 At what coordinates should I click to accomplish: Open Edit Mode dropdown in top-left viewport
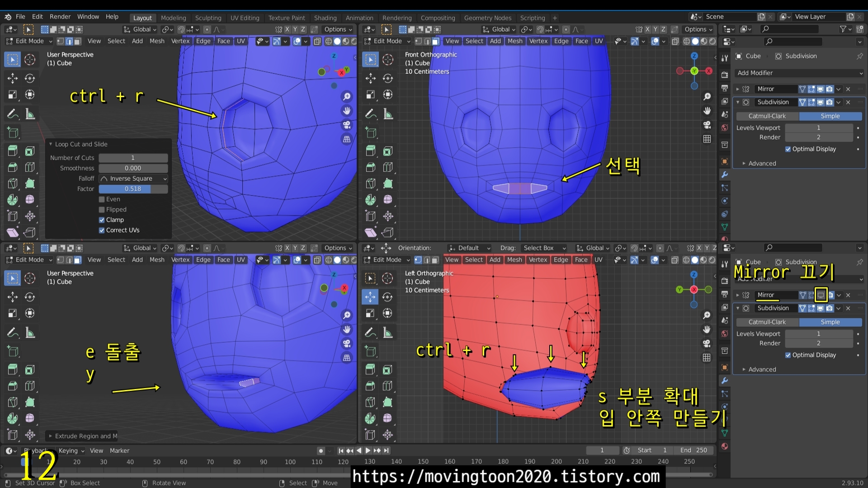click(x=29, y=41)
